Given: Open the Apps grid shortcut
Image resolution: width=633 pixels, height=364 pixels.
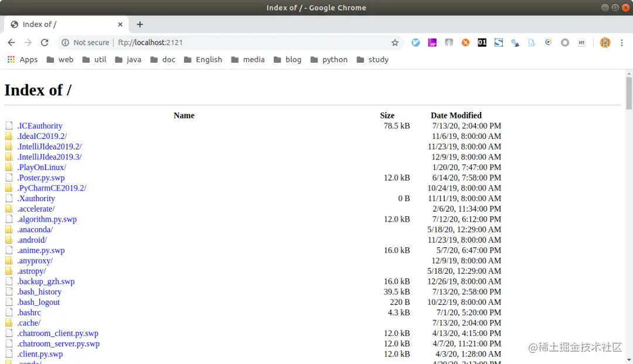Looking at the screenshot, I should tap(23, 60).
